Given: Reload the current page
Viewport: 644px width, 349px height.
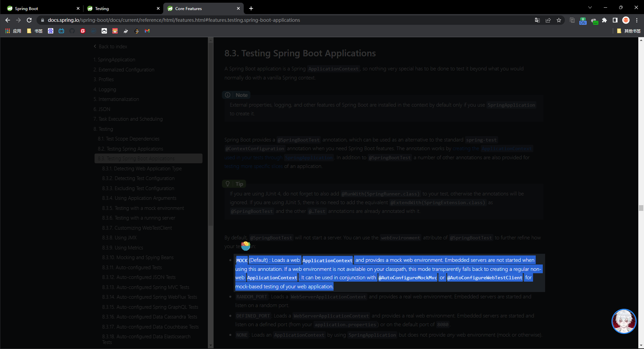Looking at the screenshot, I should point(29,20).
